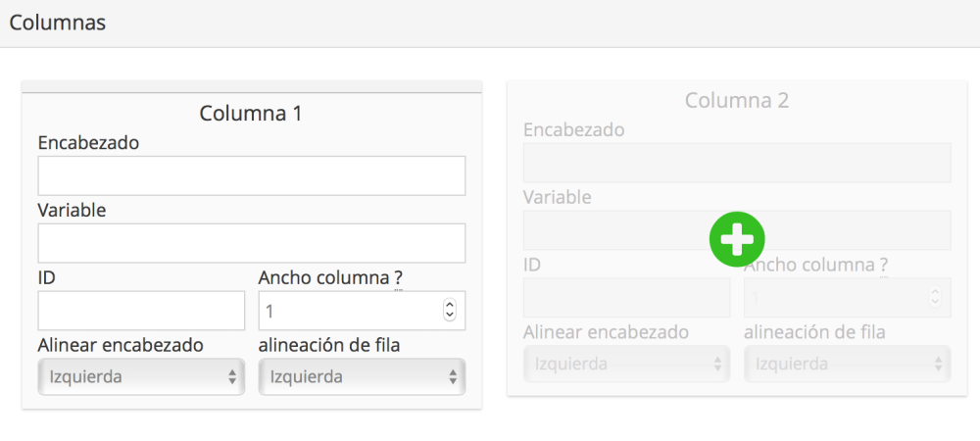Screen dimensions: 980x441
Task: Open the dimmed alineación de fila dropdown in Columna 2
Action: tap(847, 364)
